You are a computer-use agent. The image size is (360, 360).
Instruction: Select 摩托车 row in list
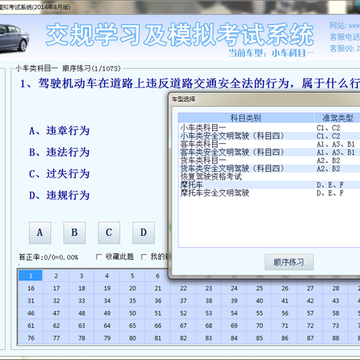[269, 185]
